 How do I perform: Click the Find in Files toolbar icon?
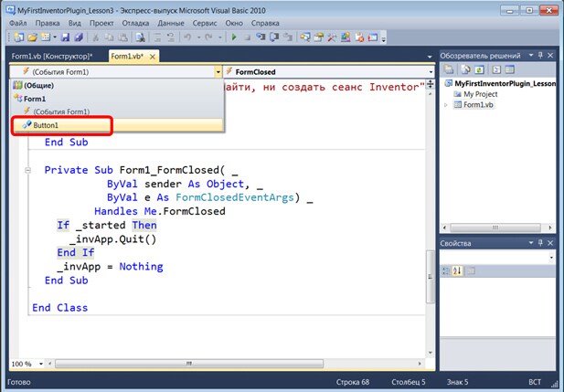140,38
